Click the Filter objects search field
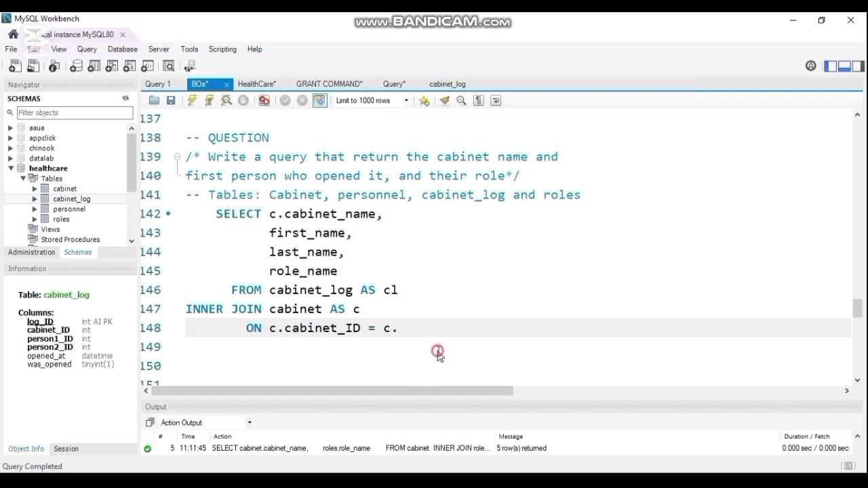The height and width of the screenshot is (488, 868). [75, 113]
